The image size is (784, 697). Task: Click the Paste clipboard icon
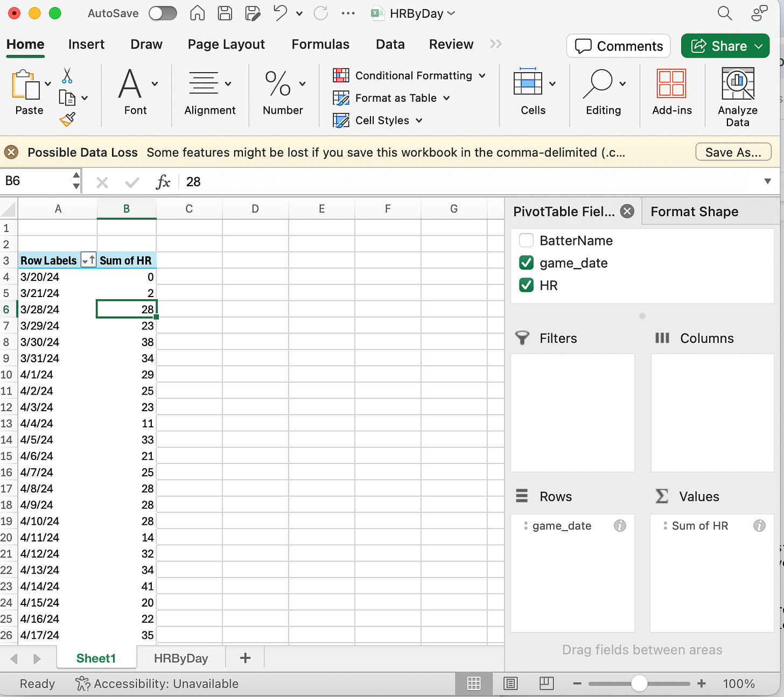click(x=25, y=85)
